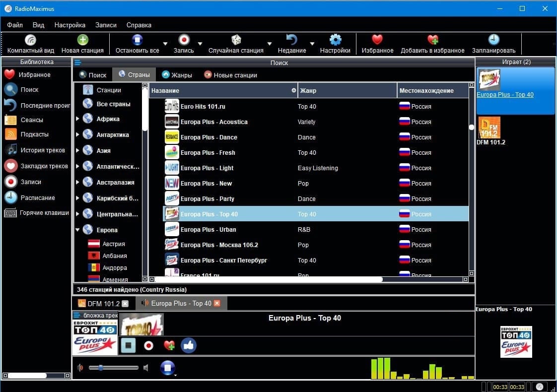Open Поиск in the Library sidebar
Image resolution: width=557 pixels, height=392 pixels.
pyautogui.click(x=21, y=89)
